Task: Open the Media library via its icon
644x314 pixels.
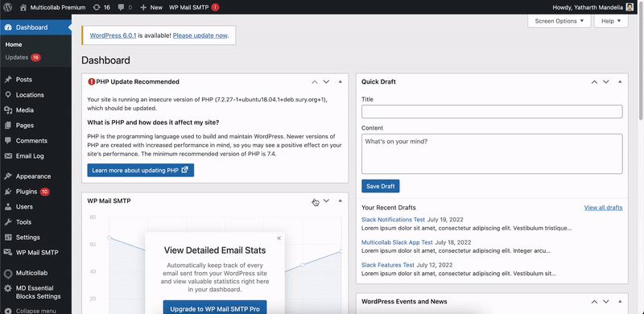Action: [x=8, y=110]
